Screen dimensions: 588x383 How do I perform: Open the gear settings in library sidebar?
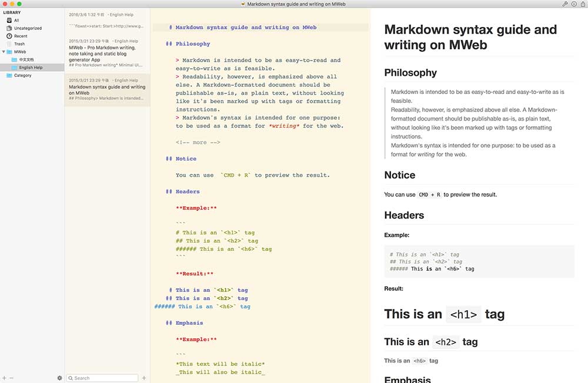pos(59,378)
